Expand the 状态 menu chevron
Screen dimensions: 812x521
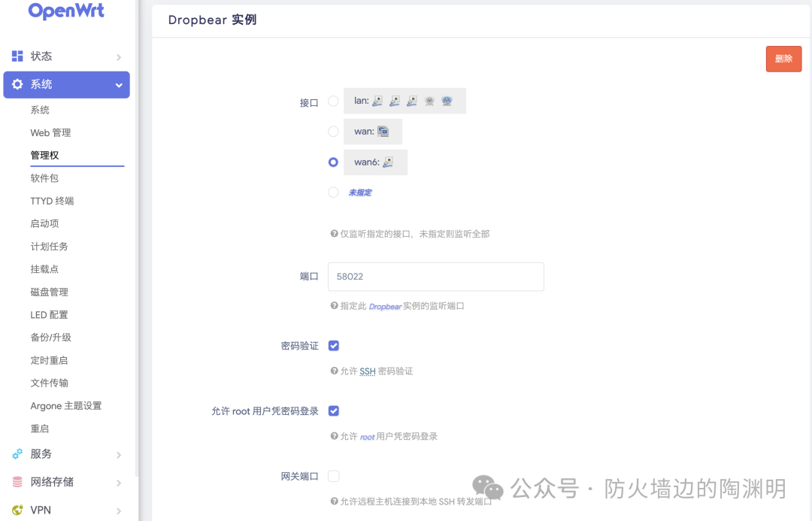point(119,57)
